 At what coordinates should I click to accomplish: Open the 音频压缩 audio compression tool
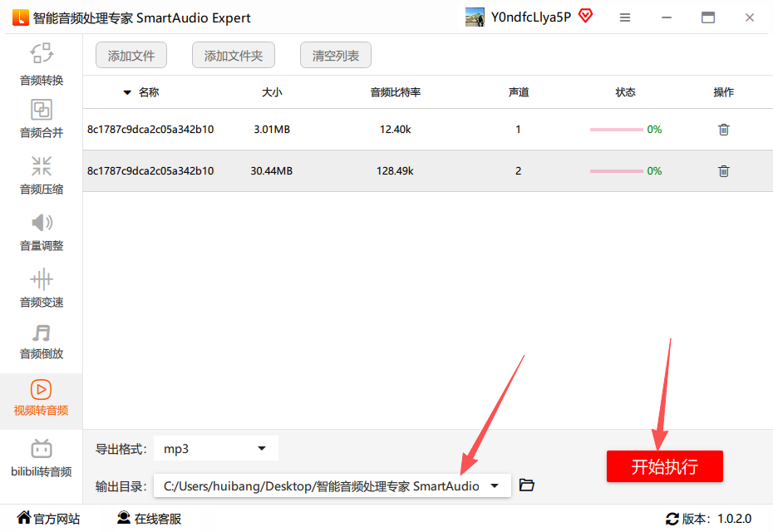tap(42, 175)
